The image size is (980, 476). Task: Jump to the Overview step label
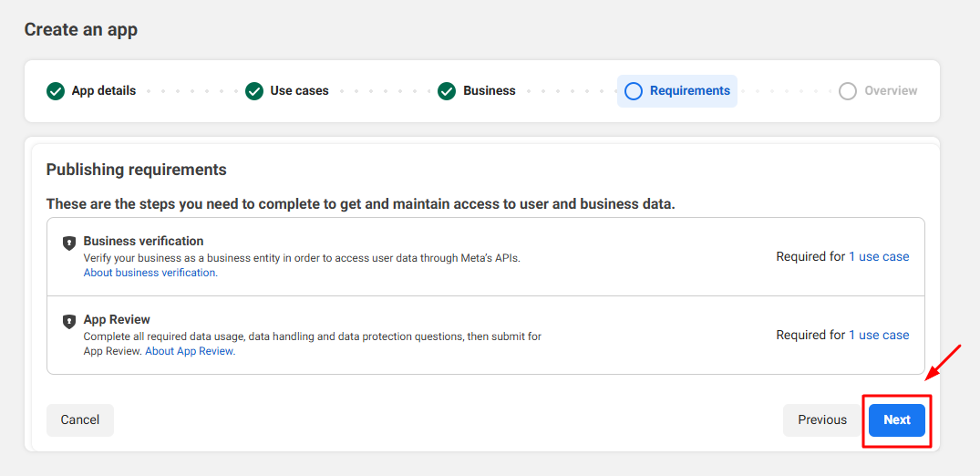(891, 91)
